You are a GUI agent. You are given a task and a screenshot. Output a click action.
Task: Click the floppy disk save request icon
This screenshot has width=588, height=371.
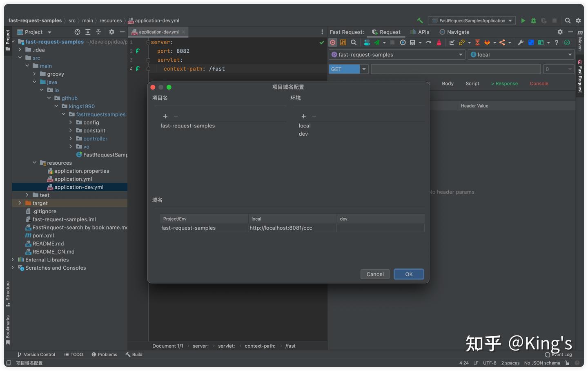click(412, 42)
